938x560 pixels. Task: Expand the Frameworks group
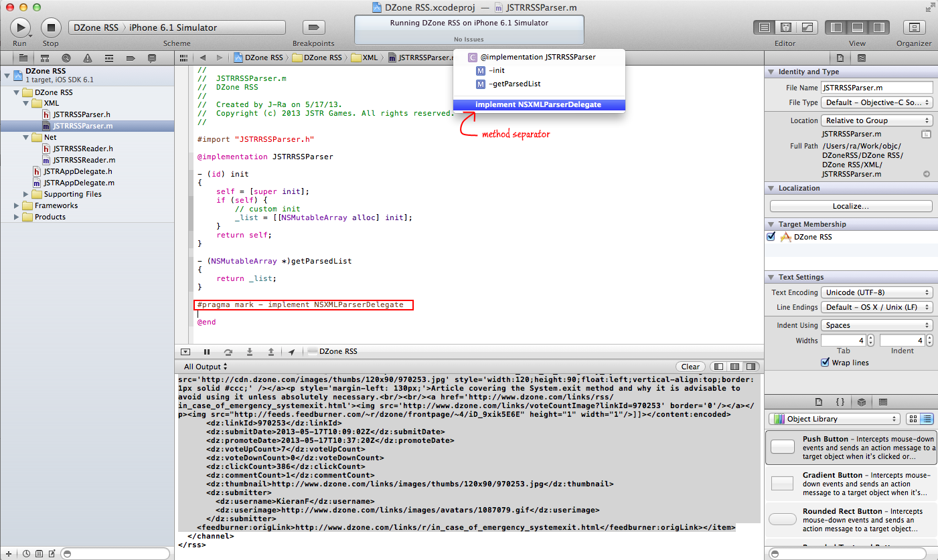pyautogui.click(x=17, y=205)
